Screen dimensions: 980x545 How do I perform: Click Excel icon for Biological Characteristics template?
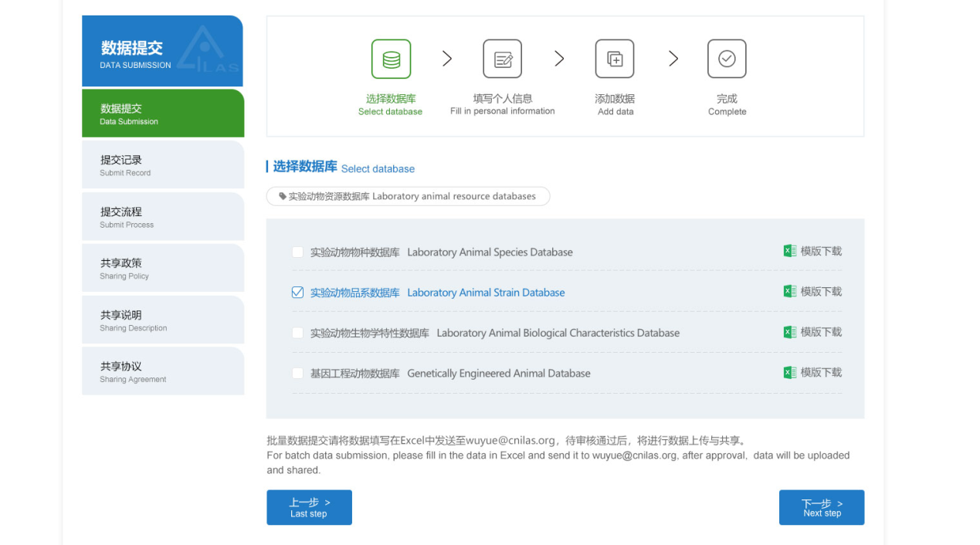click(789, 332)
